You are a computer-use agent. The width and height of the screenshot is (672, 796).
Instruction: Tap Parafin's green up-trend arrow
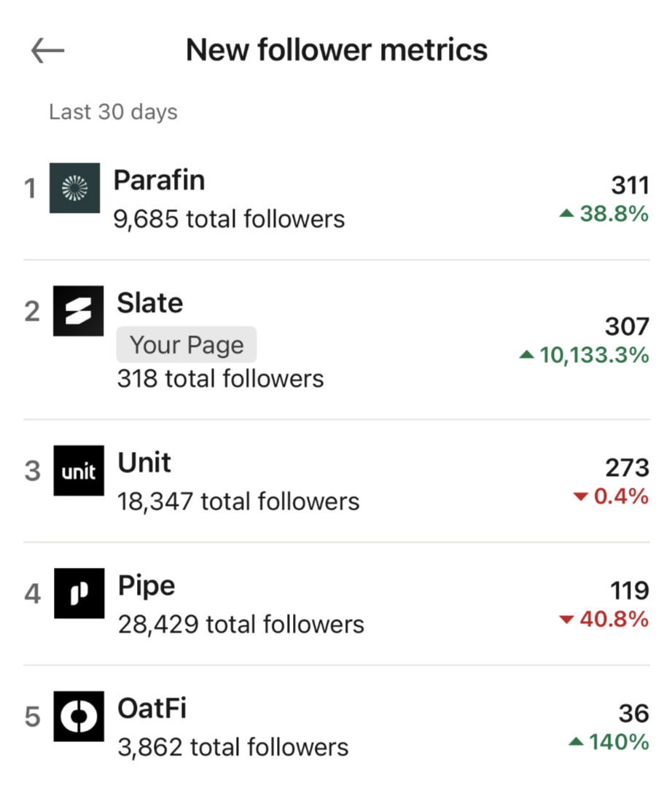point(567,214)
